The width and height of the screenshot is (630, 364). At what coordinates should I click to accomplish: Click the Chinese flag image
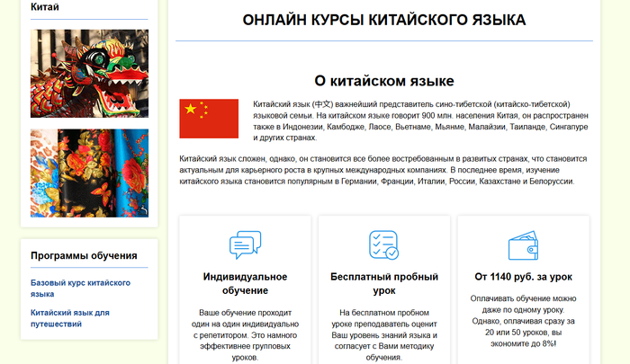click(x=209, y=119)
